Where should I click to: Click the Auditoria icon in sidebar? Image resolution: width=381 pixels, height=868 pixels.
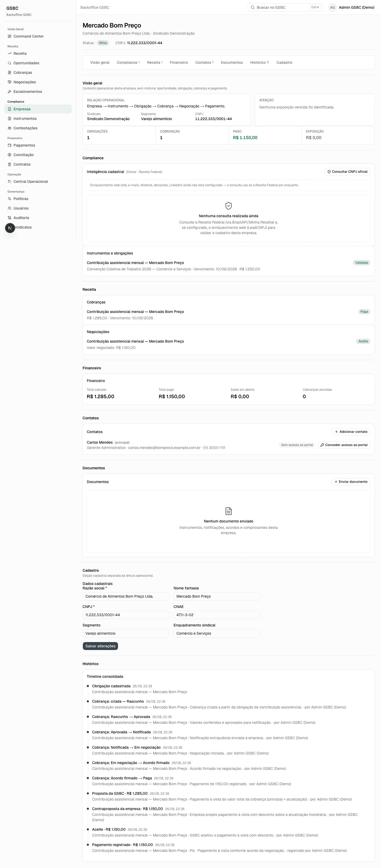tap(10, 218)
